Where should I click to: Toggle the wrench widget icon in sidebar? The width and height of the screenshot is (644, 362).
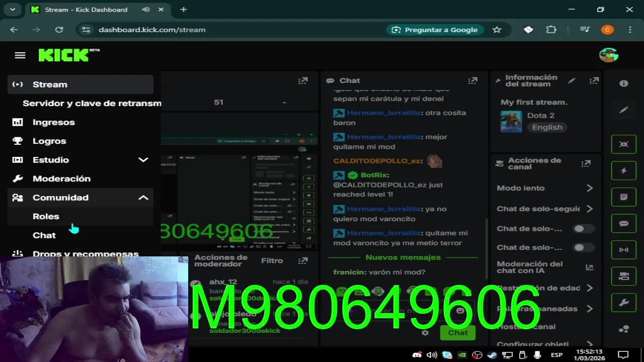624,302
